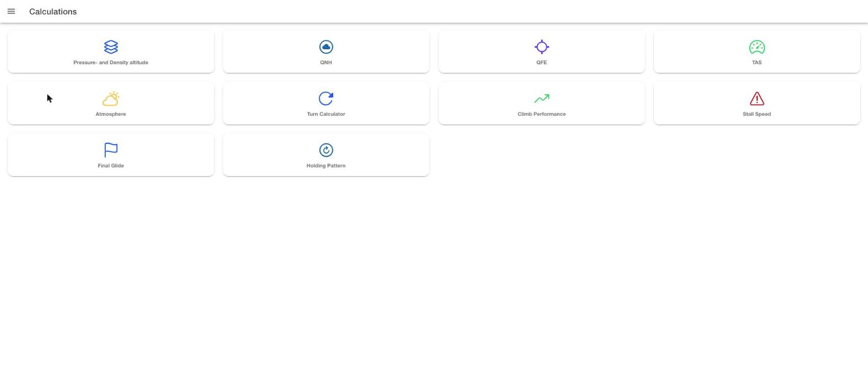Open Pressure- and Density altitude label
This screenshot has width=868, height=381.
pos(111,63)
